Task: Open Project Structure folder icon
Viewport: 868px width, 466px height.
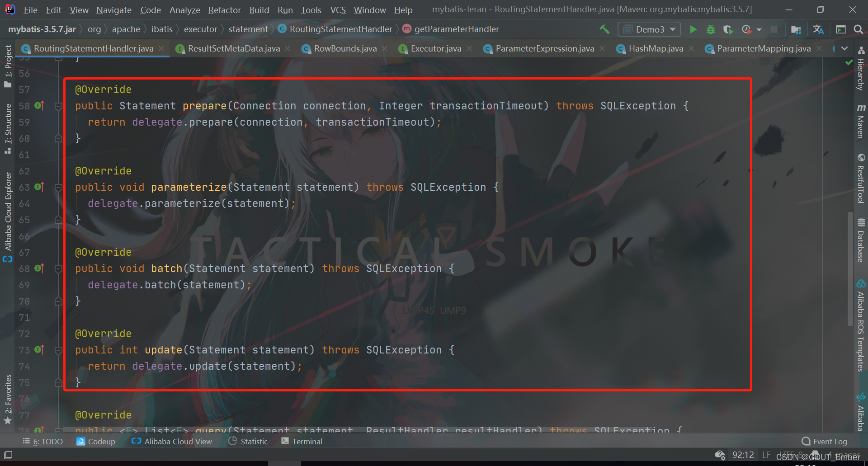Action: point(796,29)
